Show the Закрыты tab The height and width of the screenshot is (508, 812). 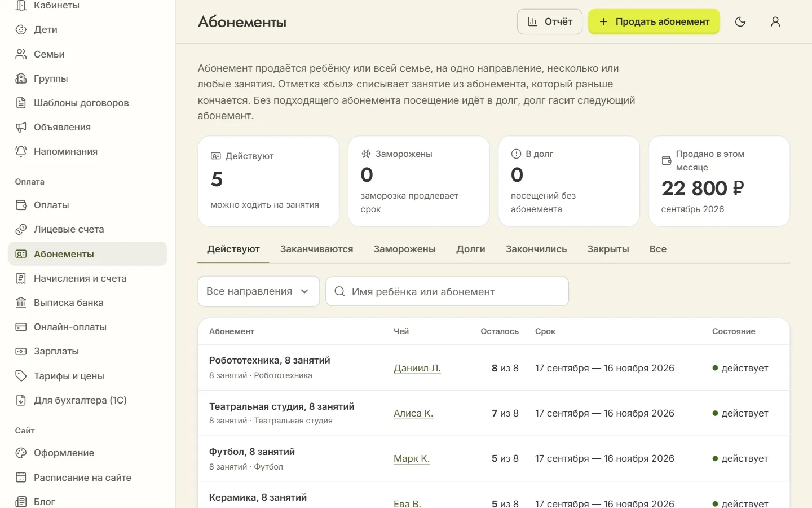[x=608, y=249]
